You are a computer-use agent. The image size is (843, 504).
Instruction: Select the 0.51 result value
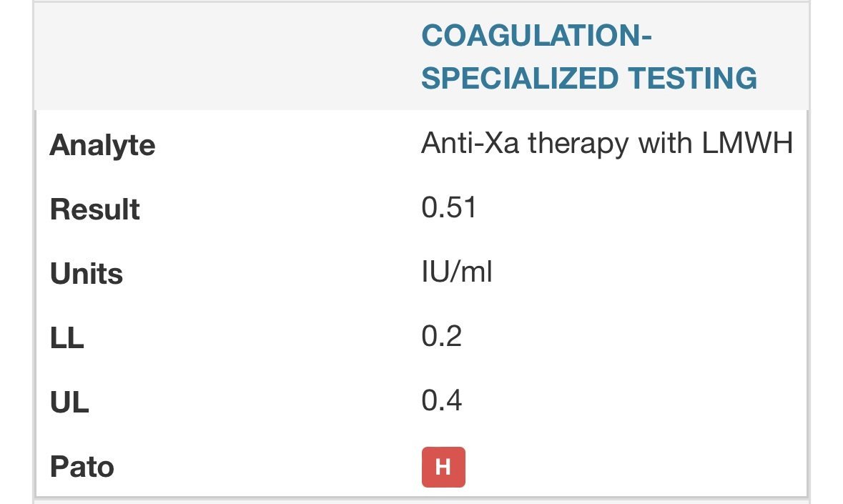pyautogui.click(x=448, y=208)
